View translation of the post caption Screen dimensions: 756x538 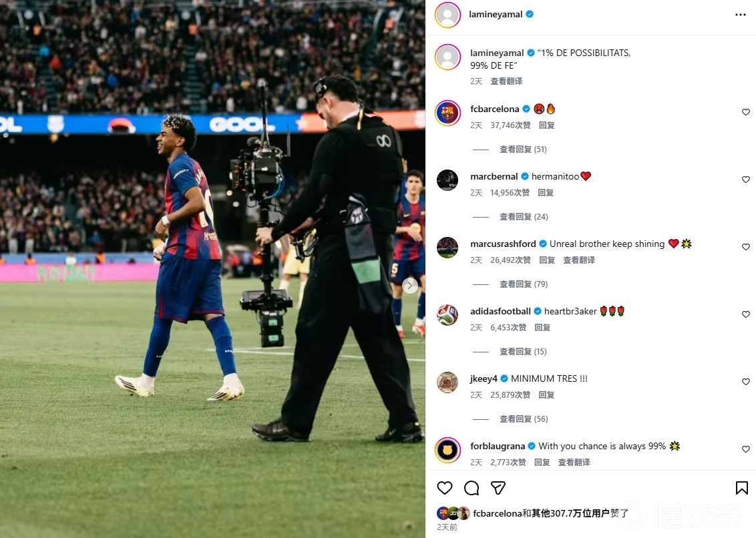(506, 81)
